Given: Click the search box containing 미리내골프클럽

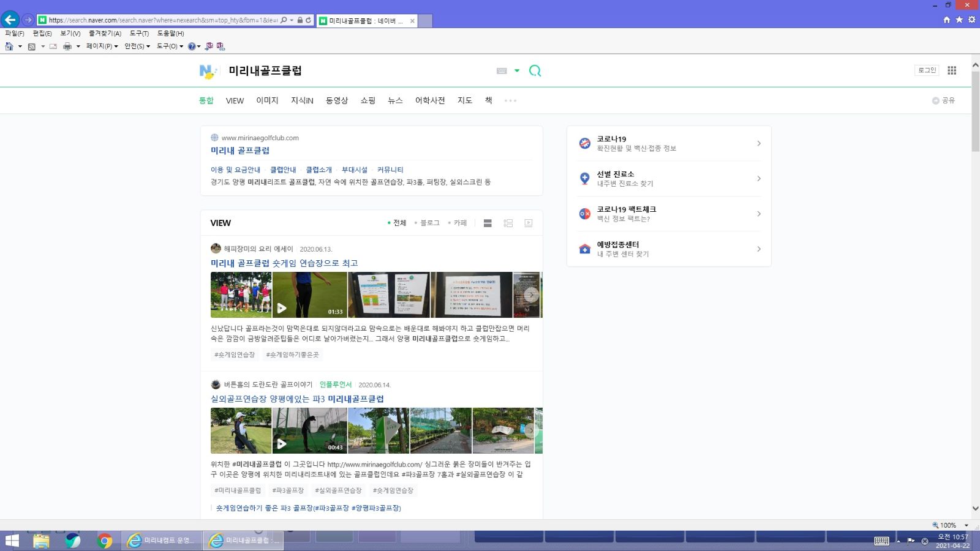Looking at the screenshot, I should coord(358,71).
